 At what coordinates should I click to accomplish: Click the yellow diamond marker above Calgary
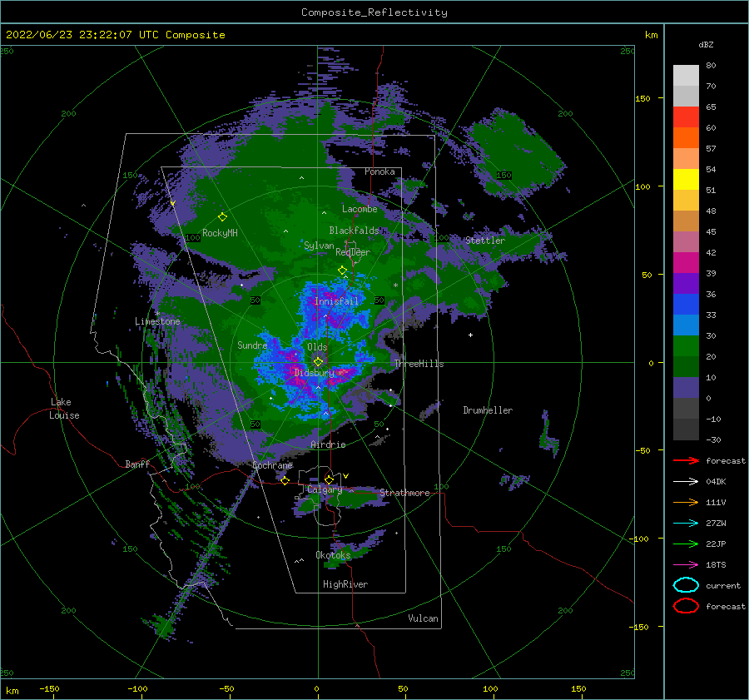(329, 479)
